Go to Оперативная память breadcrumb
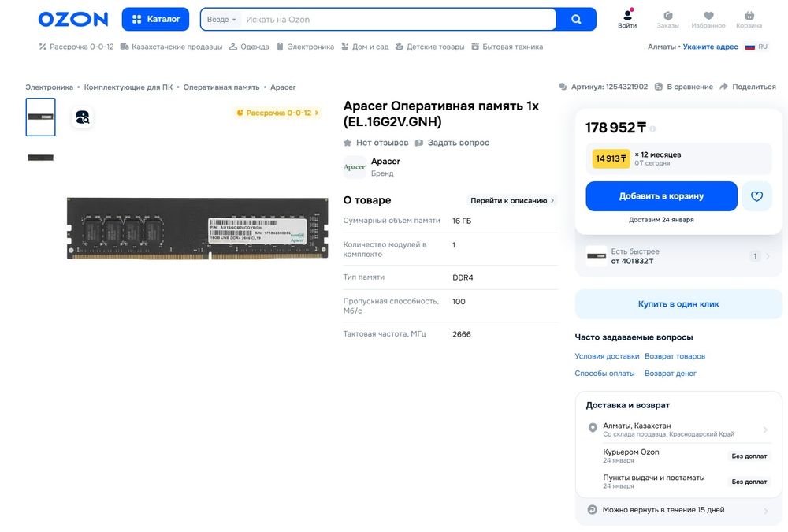Image resolution: width=788 pixels, height=532 pixels. pyautogui.click(x=221, y=87)
